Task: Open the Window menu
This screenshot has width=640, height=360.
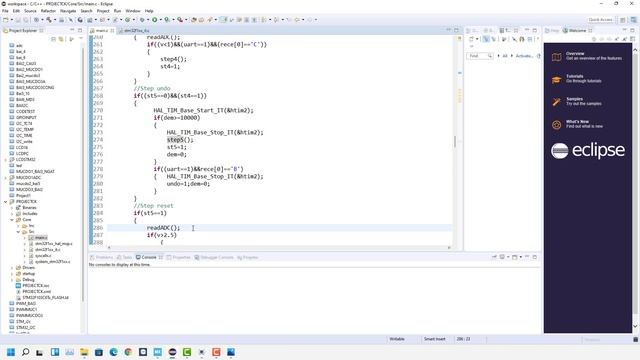Action: [x=133, y=11]
